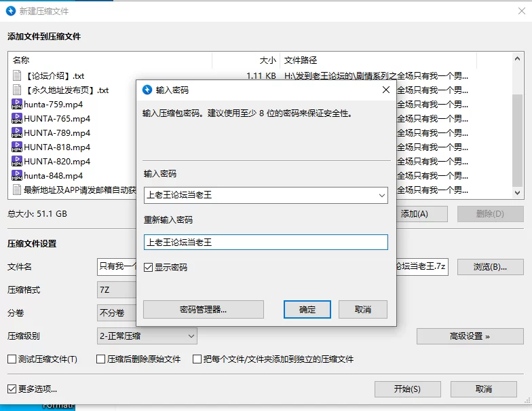
Task: Select 【论坛介绍】.txt in the file list
Action: 54,76
